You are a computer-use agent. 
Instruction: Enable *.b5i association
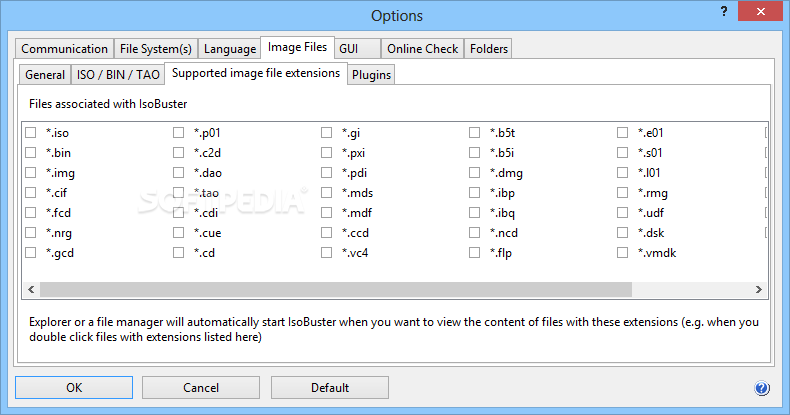click(x=474, y=153)
